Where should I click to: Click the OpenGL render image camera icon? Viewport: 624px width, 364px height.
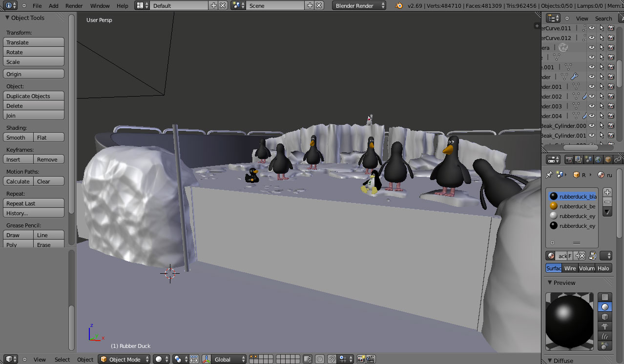(361, 360)
